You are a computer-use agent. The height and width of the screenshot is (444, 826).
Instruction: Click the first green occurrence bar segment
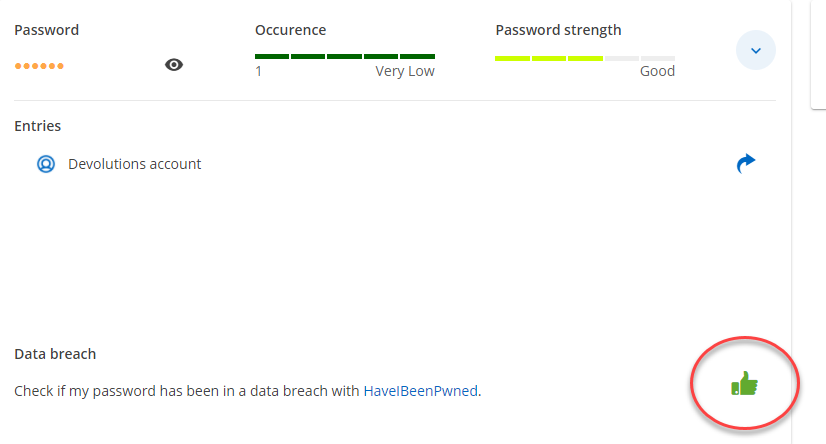[272, 56]
